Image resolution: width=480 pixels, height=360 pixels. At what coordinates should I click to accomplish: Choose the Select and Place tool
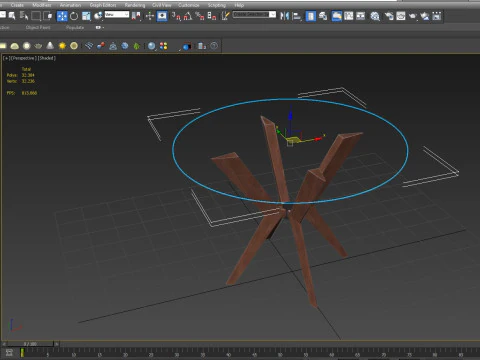pos(98,16)
